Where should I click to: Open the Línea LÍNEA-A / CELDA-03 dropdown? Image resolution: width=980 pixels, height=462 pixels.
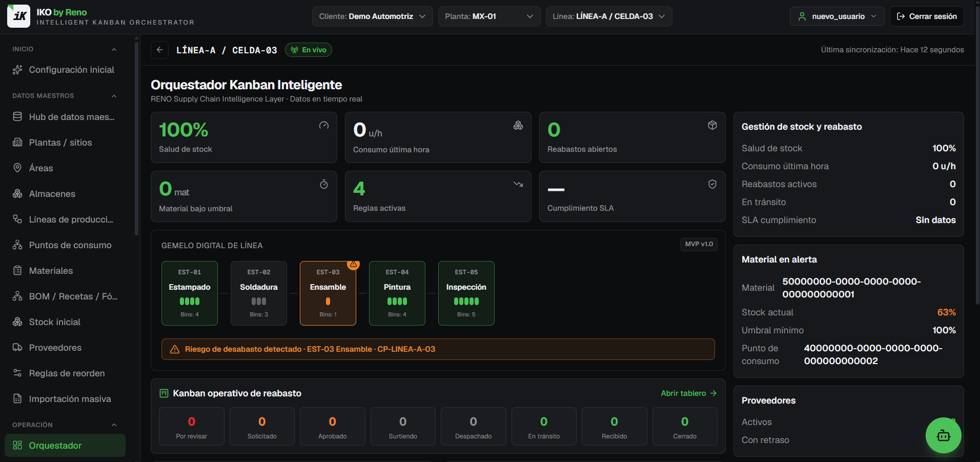point(609,16)
